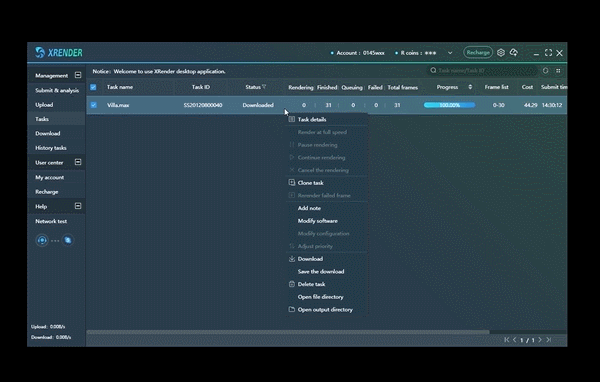Maximize the XRender window
The height and width of the screenshot is (382, 600).
(548, 53)
